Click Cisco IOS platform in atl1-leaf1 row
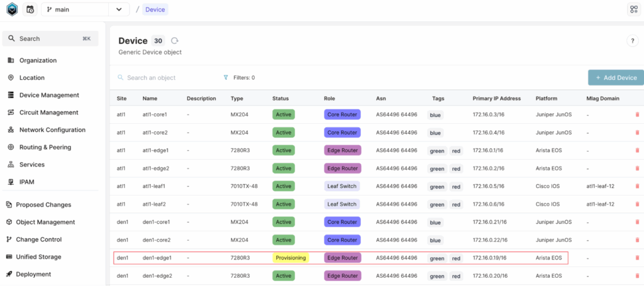The image size is (644, 286). [x=548, y=186]
